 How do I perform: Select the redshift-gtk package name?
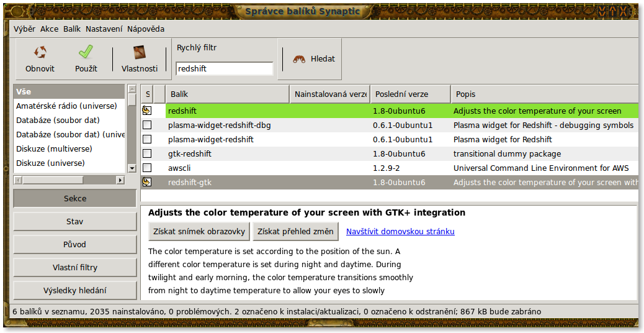190,182
